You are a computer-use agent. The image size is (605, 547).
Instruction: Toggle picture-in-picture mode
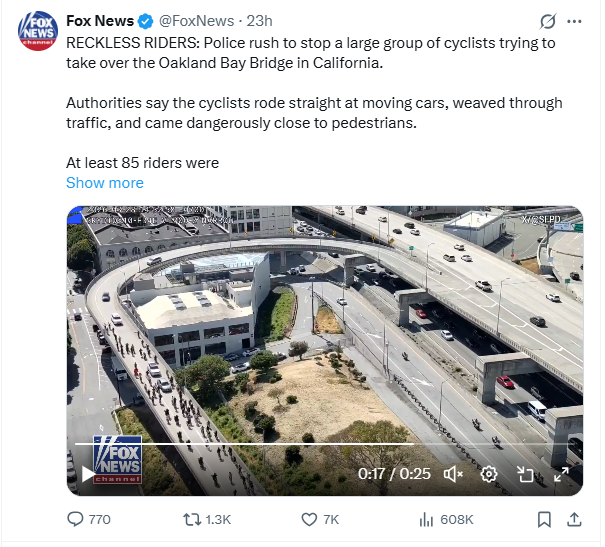tap(525, 474)
